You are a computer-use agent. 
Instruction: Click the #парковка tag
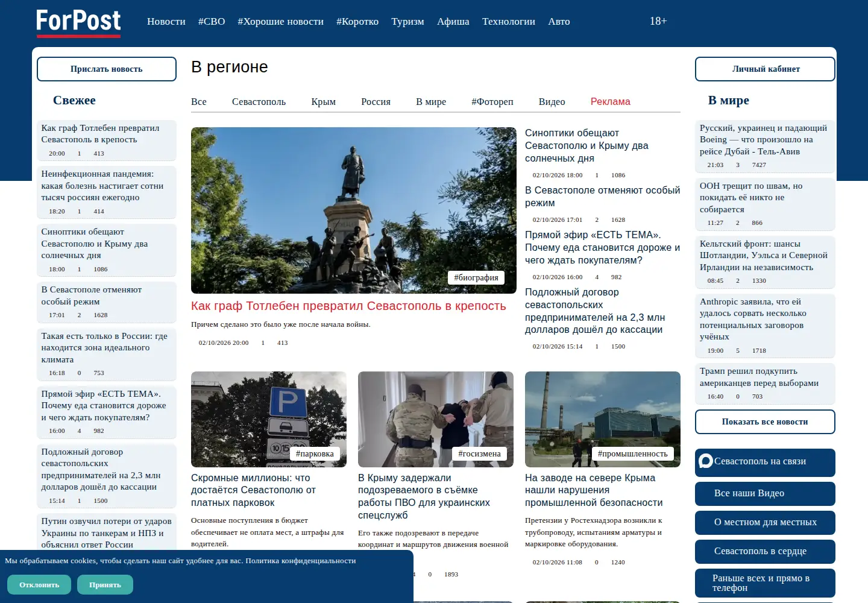coord(315,453)
